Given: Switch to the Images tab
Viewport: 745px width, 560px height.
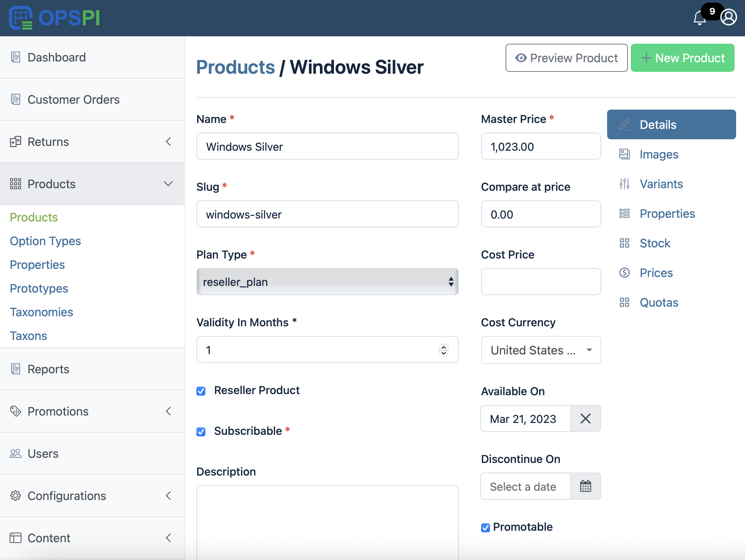Looking at the screenshot, I should (x=672, y=154).
